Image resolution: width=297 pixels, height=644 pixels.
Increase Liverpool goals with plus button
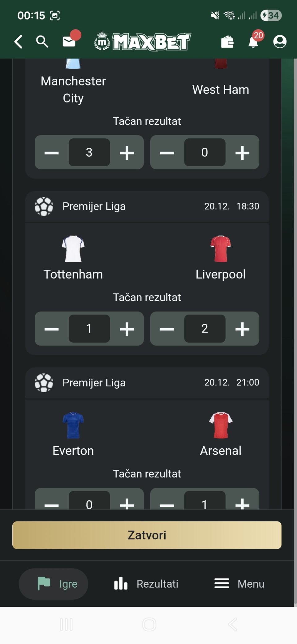coord(242,329)
